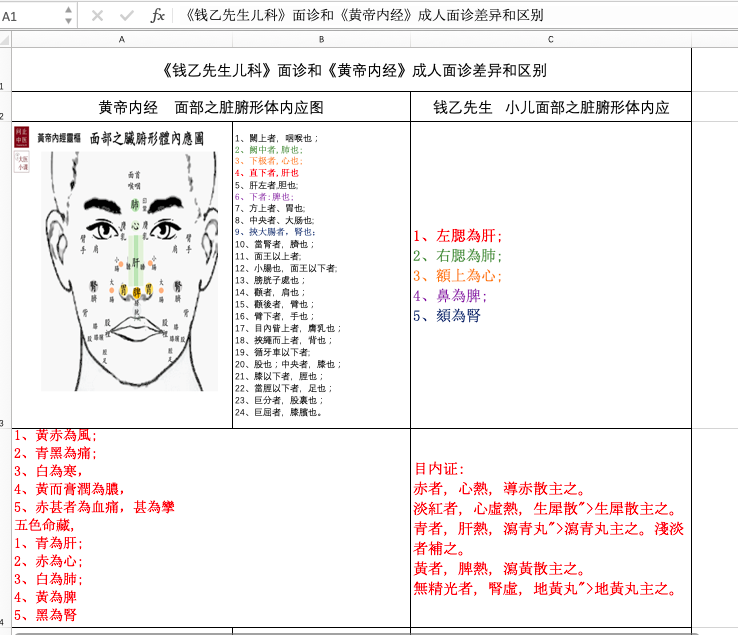Click the red seal logo on the image
The height and width of the screenshot is (635, 738).
pos(21,137)
